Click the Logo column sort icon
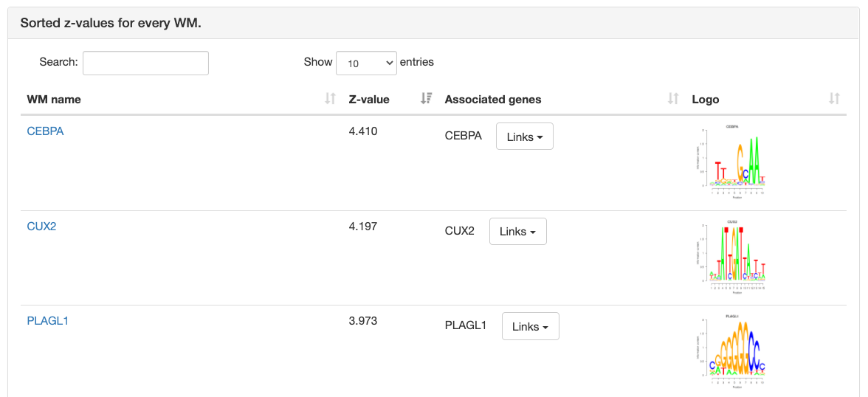868x397 pixels. 834,99
